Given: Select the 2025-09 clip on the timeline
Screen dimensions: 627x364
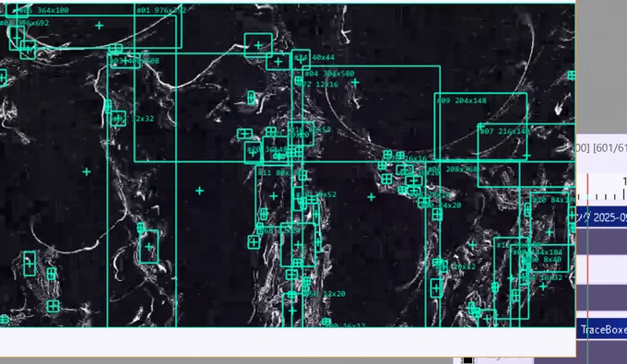Looking at the screenshot, I should coord(601,217).
